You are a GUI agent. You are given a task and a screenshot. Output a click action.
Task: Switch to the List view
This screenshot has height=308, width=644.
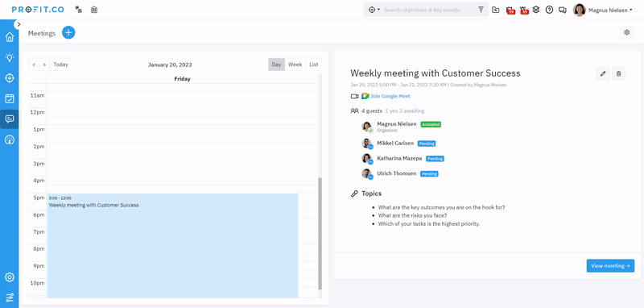tap(314, 65)
